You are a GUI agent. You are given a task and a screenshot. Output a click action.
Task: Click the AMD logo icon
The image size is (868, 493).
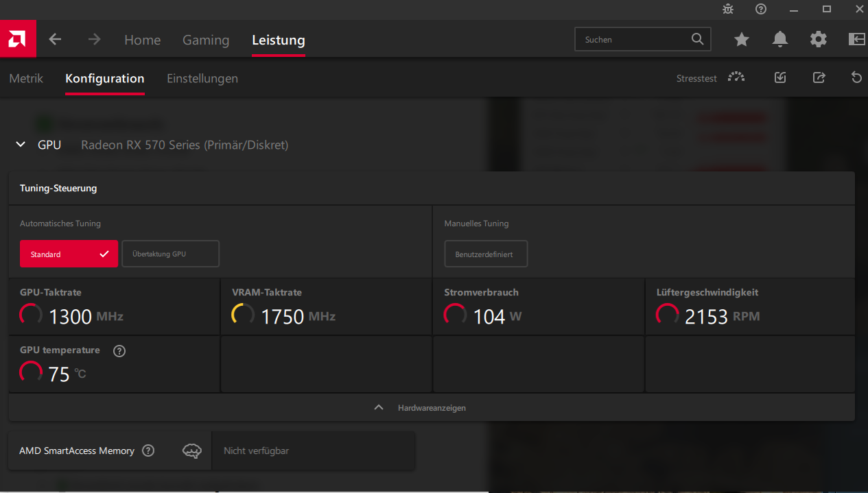[18, 39]
